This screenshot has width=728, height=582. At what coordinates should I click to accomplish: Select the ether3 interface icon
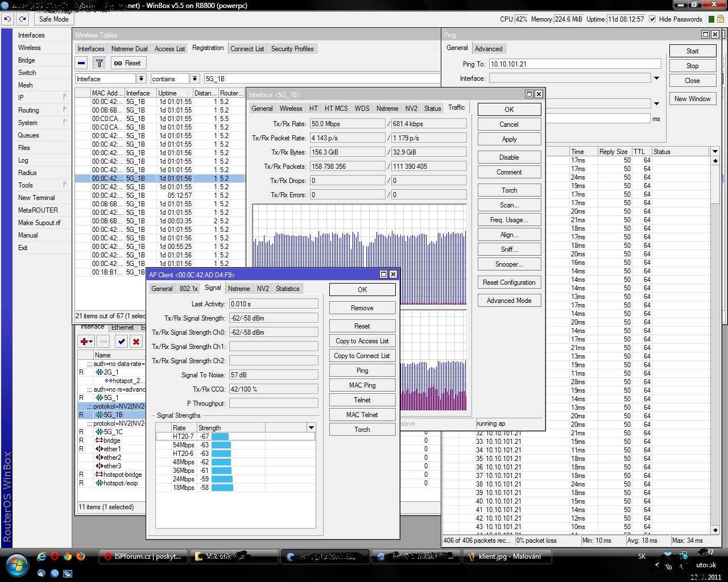coord(99,466)
